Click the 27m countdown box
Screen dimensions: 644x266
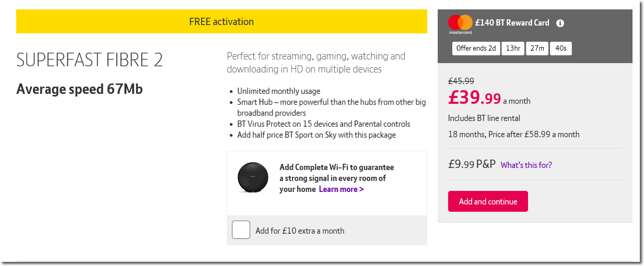click(x=537, y=49)
